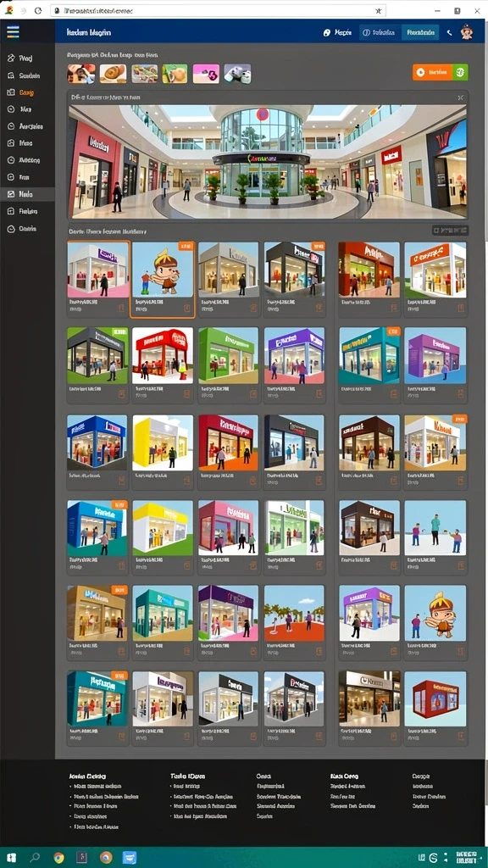Click the phone icon beside the avatar

click(x=449, y=33)
